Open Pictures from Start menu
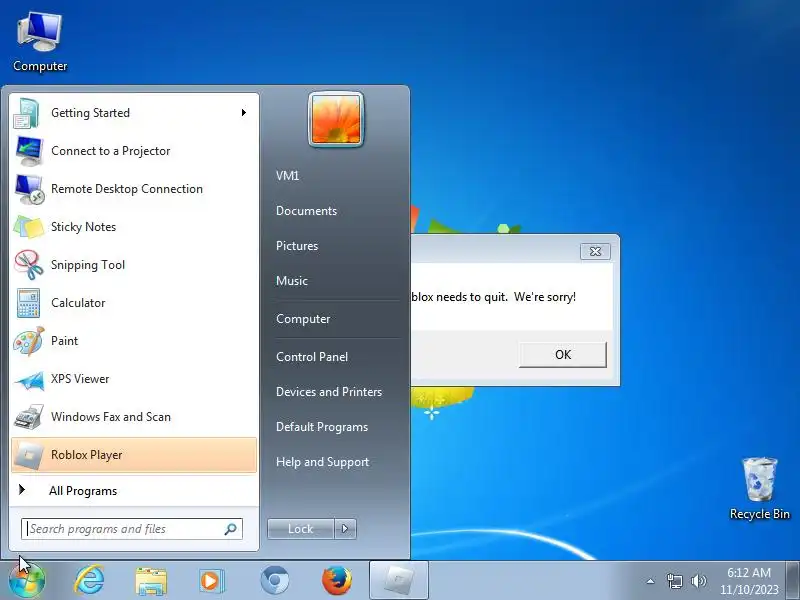800x600 pixels. click(297, 246)
